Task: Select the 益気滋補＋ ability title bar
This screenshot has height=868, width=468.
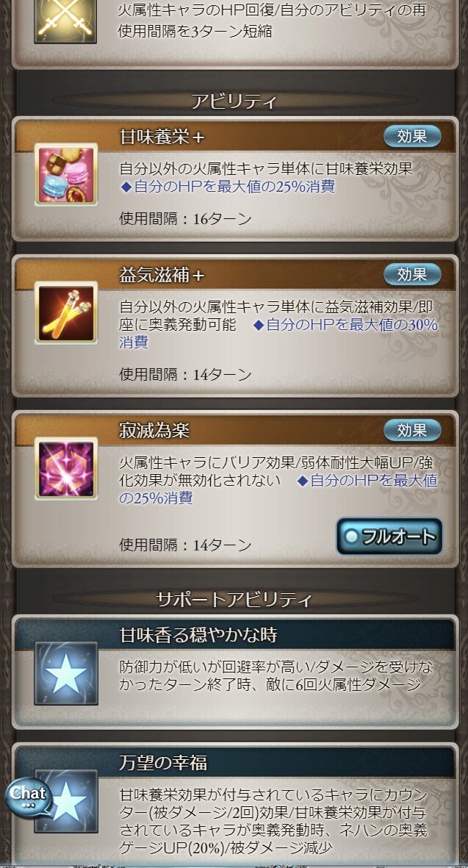Action: tap(235, 275)
